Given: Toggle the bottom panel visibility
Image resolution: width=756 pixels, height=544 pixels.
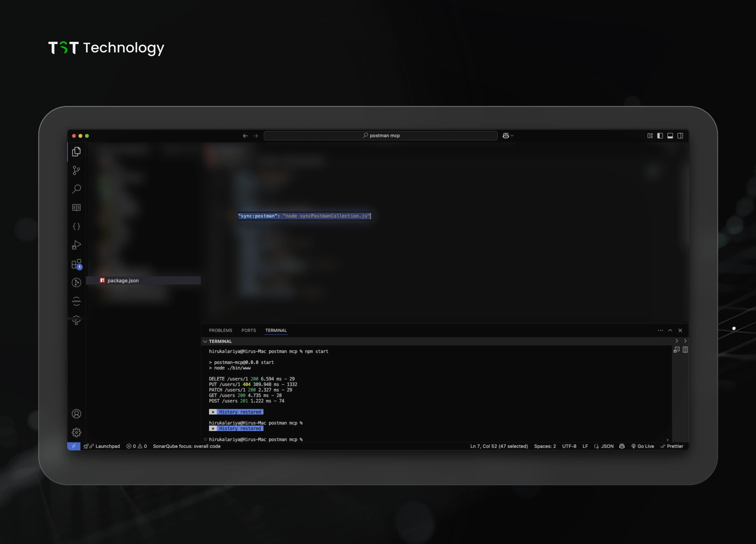Looking at the screenshot, I should pos(670,136).
